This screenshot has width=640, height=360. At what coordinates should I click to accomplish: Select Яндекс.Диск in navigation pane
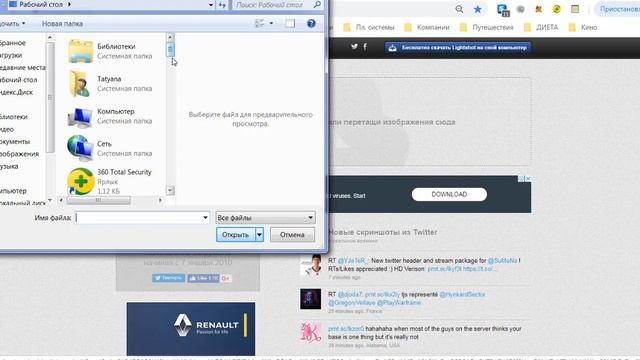[16, 92]
